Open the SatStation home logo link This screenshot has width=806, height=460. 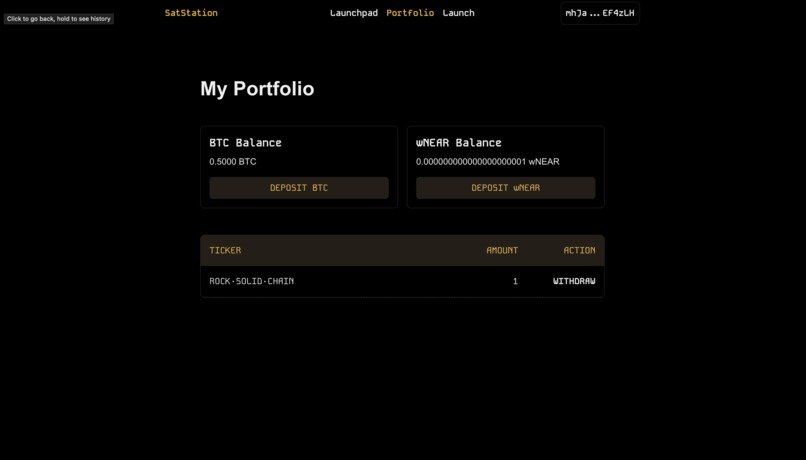click(191, 13)
